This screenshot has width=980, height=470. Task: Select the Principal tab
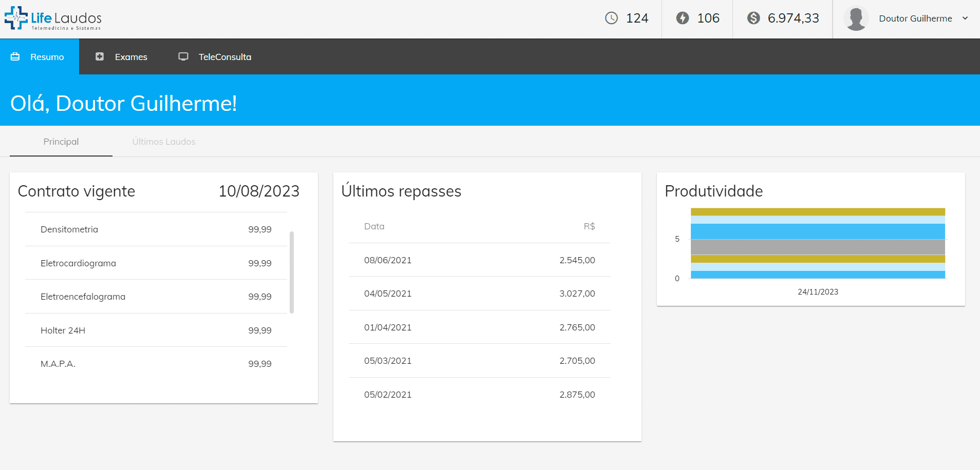tap(61, 142)
